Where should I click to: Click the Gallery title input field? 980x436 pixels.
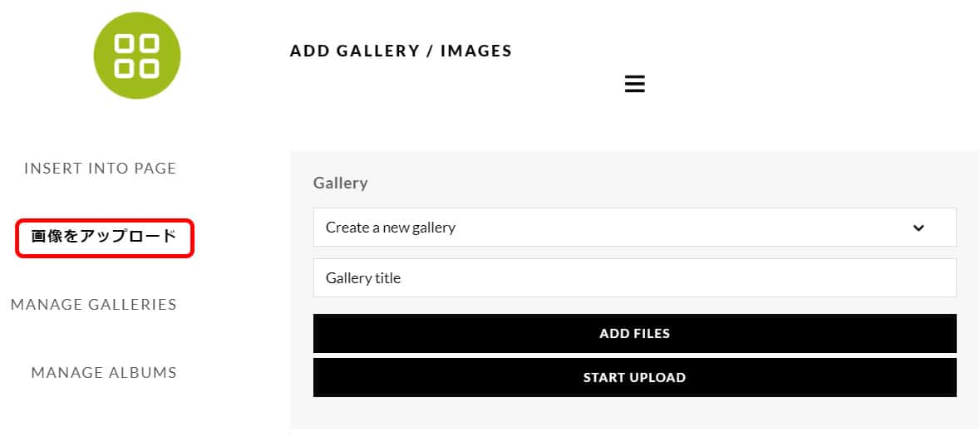634,278
